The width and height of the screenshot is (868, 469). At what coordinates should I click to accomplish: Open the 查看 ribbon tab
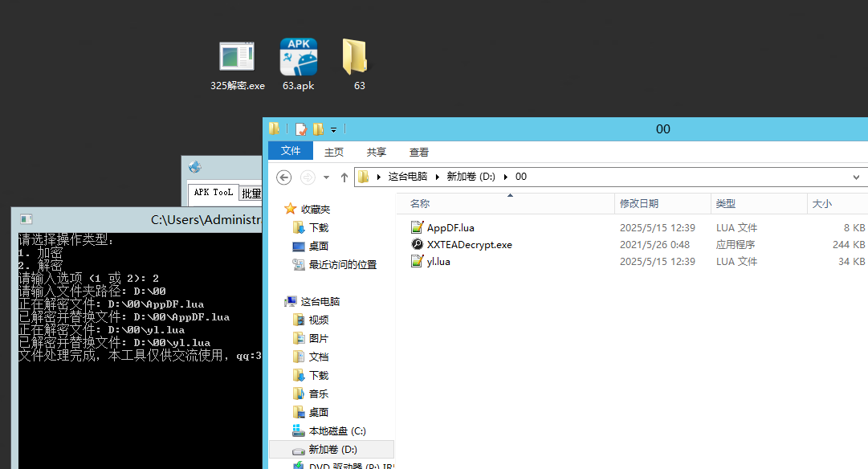click(418, 151)
